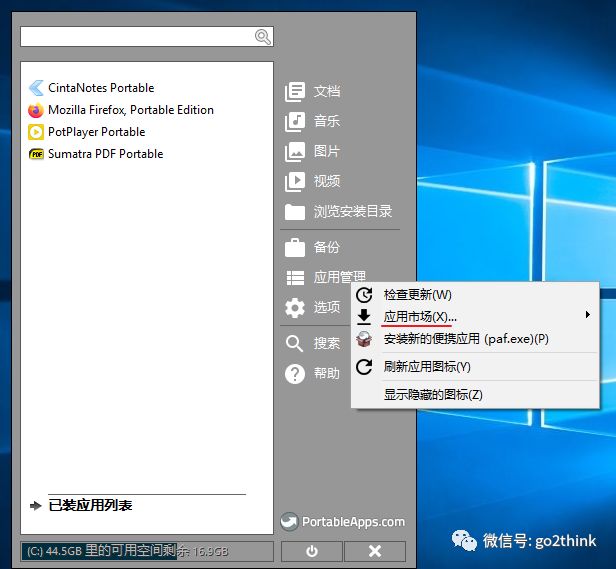Click the refresh arrow icon beside 刷新应用图标
The height and width of the screenshot is (569, 616).
pos(364,367)
